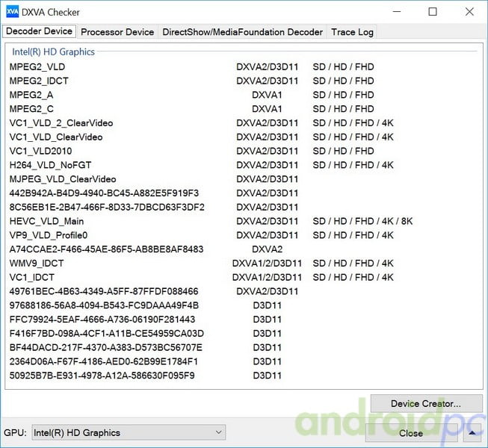Close the window with the title bar X
Image resolution: width=488 pixels, height=448 pixels.
469,12
